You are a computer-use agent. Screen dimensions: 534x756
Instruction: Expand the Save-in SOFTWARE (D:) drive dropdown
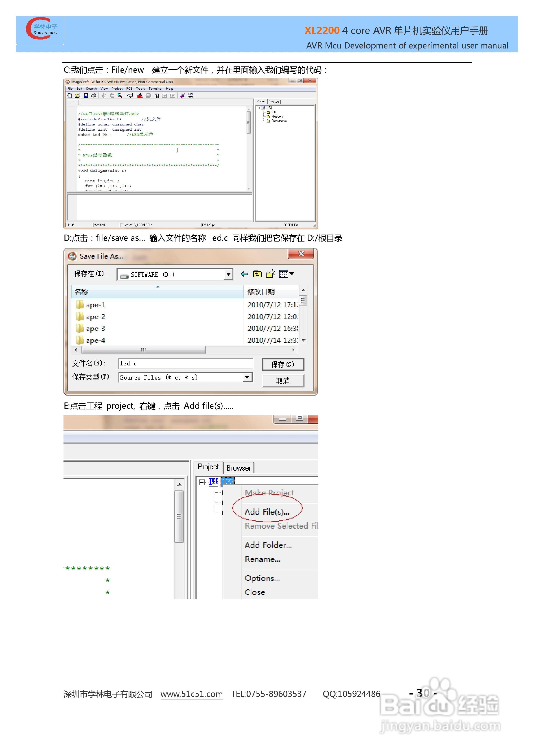tap(228, 274)
